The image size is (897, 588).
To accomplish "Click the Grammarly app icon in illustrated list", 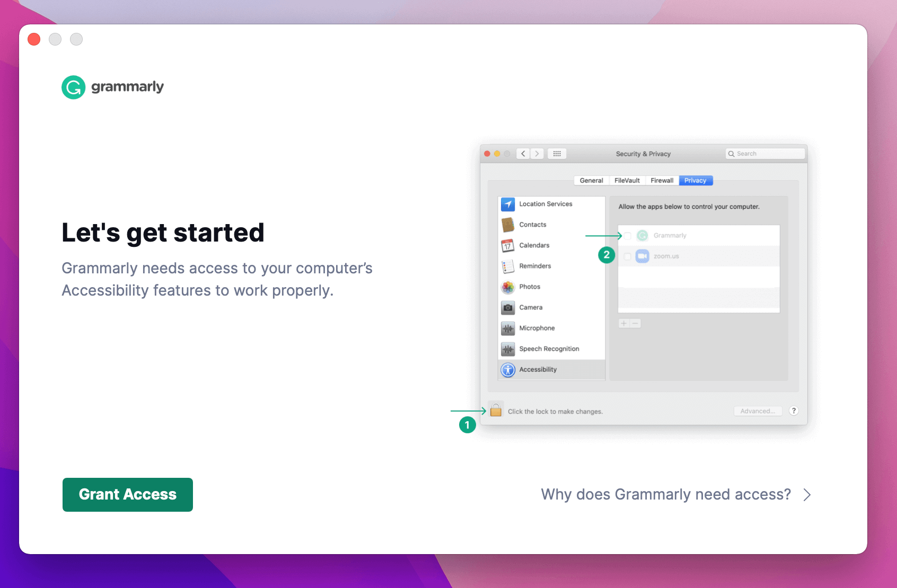I will click(643, 236).
